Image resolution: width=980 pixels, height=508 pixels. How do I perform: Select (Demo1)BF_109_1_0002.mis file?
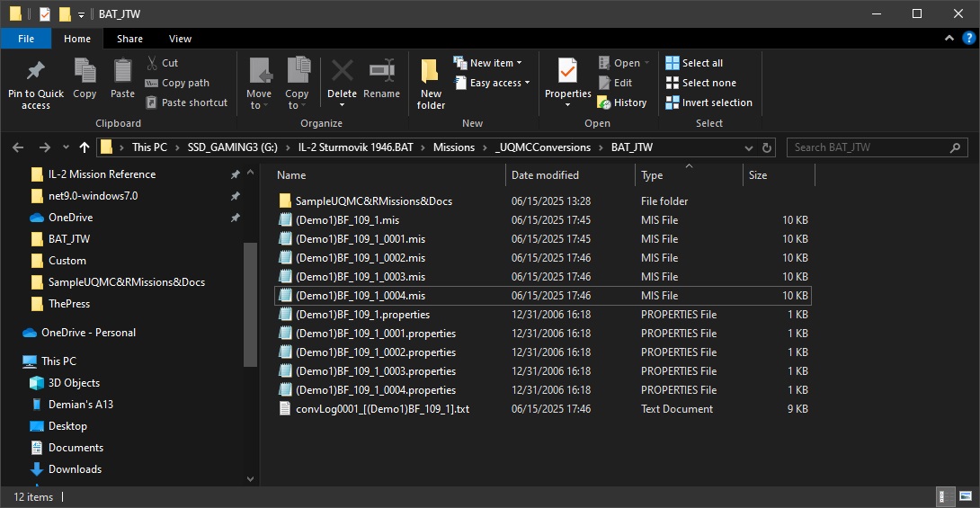543,257
